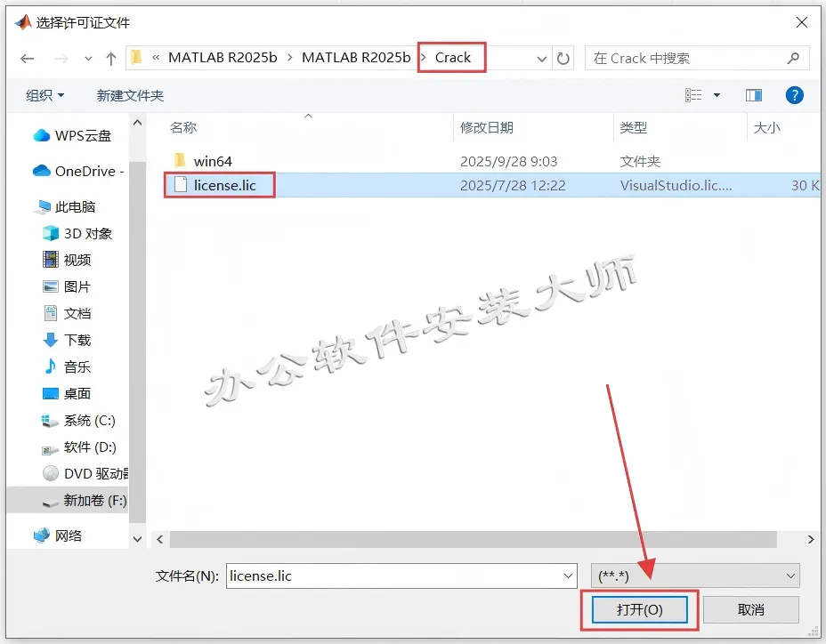Click navigation pane scroll up arrow
Viewport: 826px width, 644px height.
[x=137, y=123]
